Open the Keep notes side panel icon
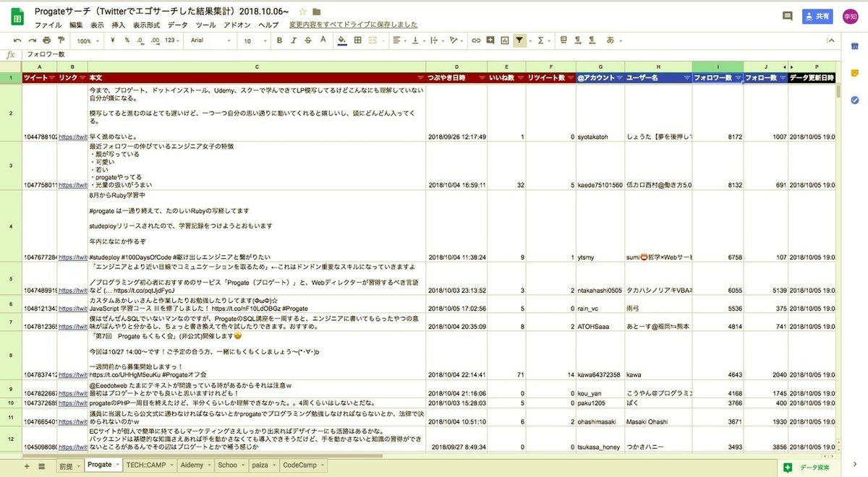Viewport: 868px width, 477px height. pos(855,73)
